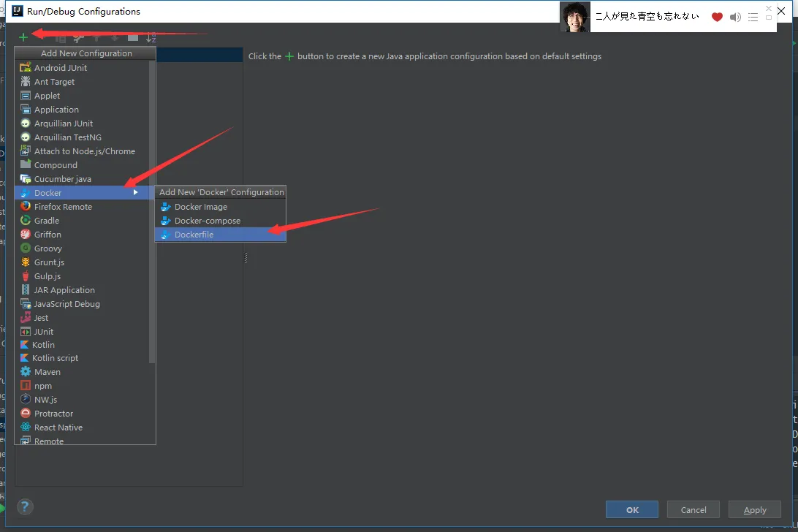The height and width of the screenshot is (532, 798).
Task: Click the Arquillian TestNG icon
Action: [x=26, y=137]
